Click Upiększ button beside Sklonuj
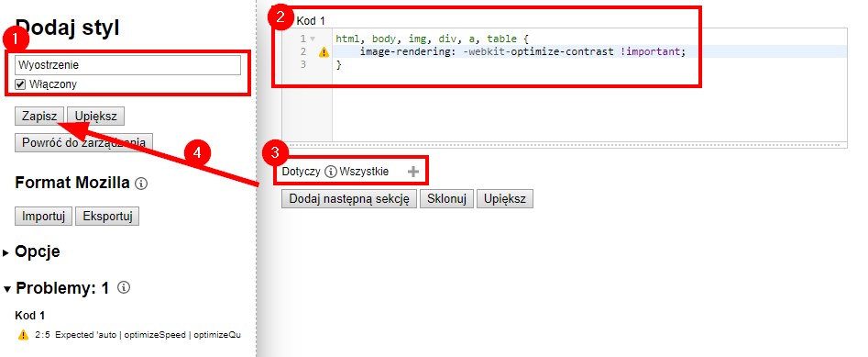 (505, 198)
